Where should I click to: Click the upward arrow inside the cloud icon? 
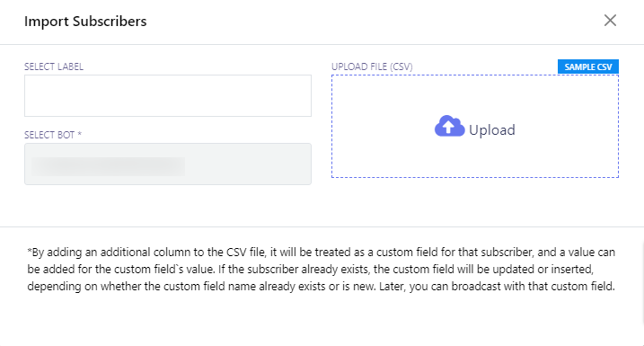[x=449, y=127]
